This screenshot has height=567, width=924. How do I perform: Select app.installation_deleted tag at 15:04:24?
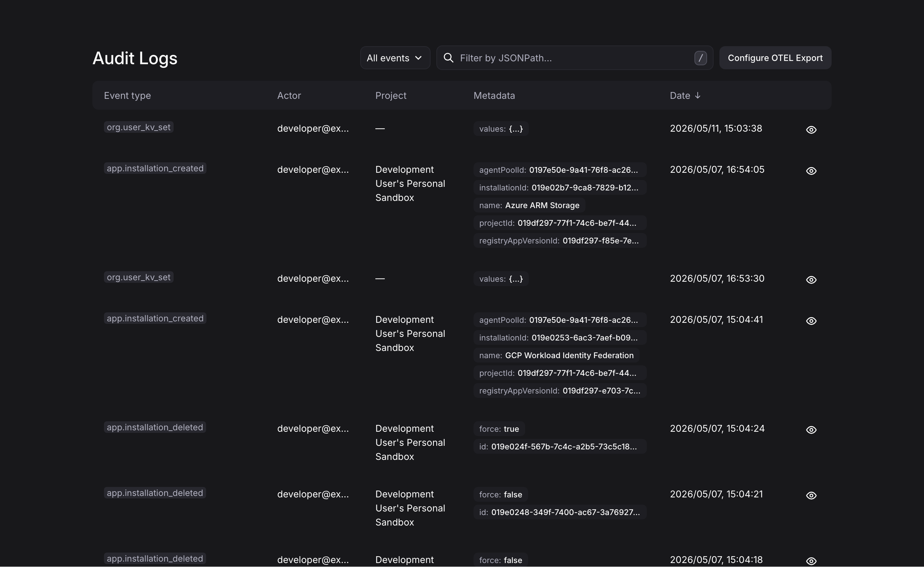click(154, 427)
